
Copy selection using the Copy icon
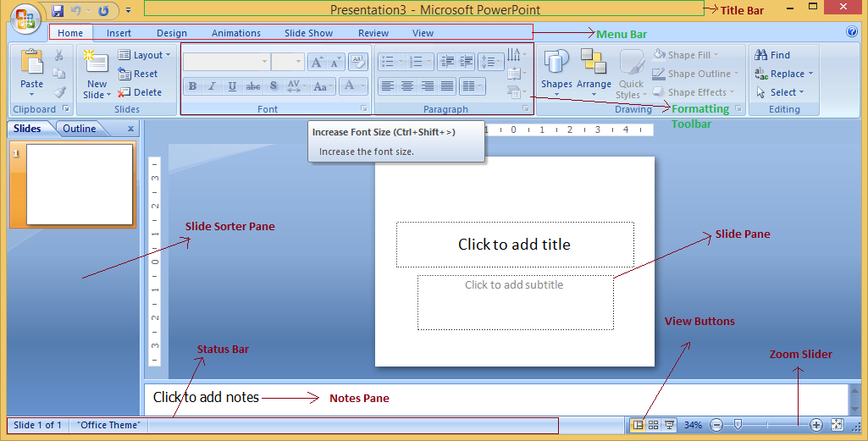pos(58,74)
